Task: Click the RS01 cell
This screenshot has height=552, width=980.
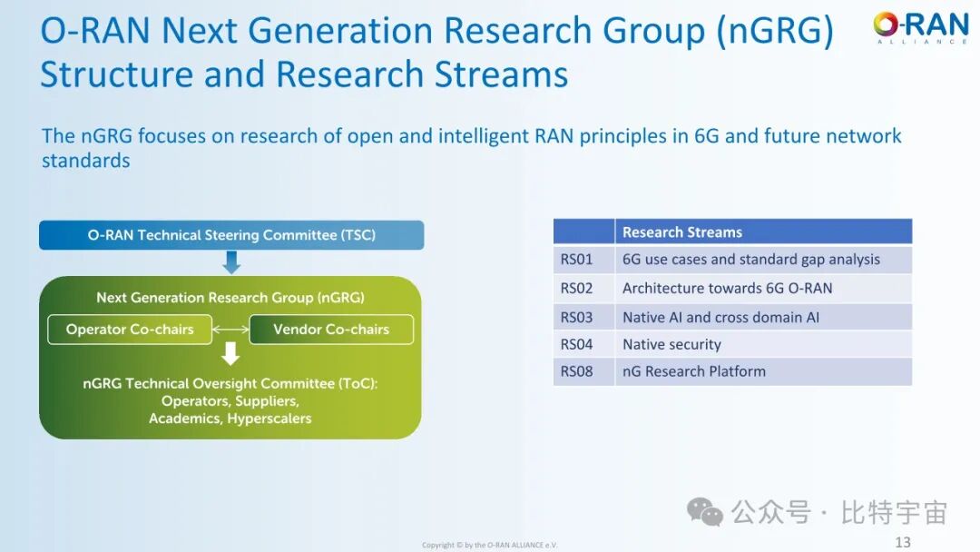Action: (x=583, y=260)
